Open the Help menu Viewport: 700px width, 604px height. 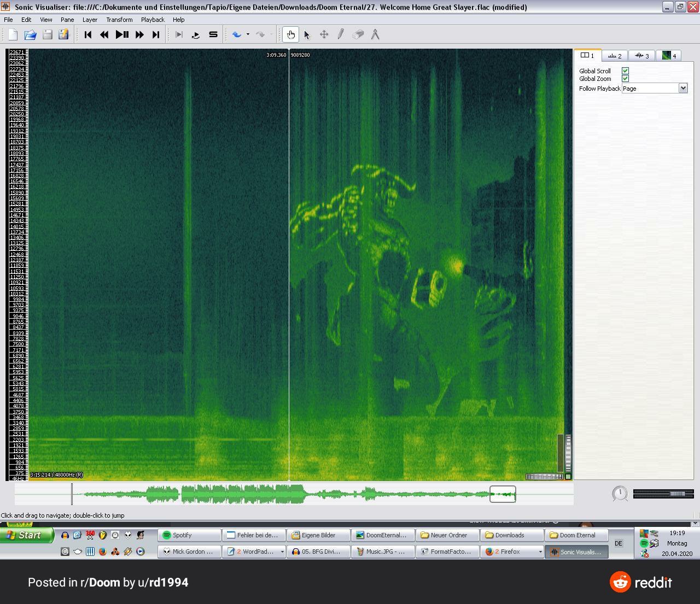179,20
